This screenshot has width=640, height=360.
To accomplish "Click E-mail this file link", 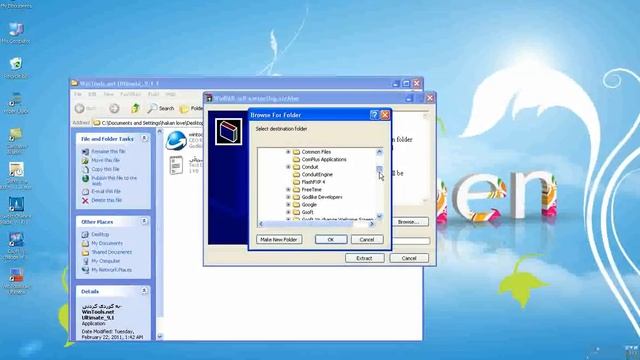I will coord(106,191).
